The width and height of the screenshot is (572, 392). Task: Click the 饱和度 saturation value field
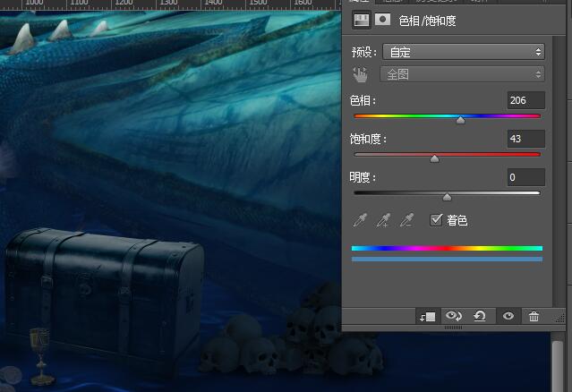[525, 139]
